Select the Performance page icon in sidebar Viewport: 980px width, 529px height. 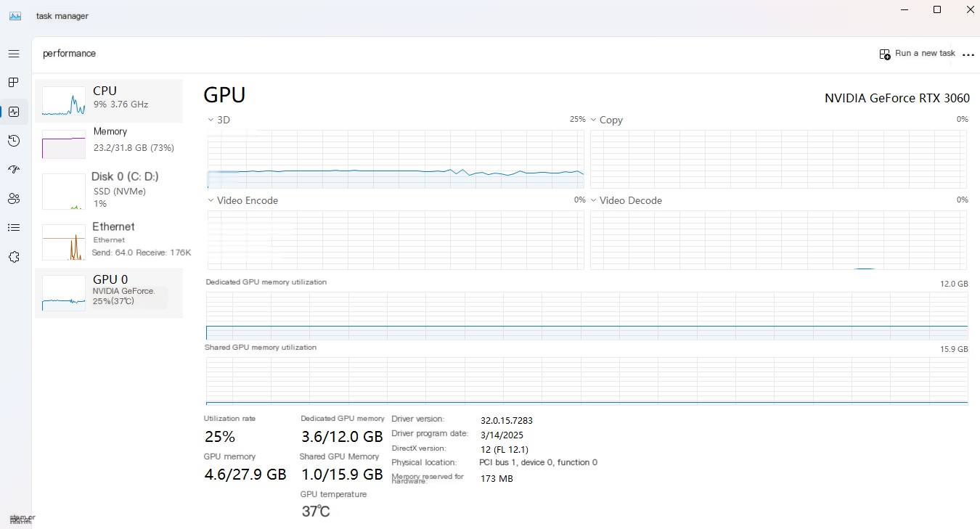[13, 112]
